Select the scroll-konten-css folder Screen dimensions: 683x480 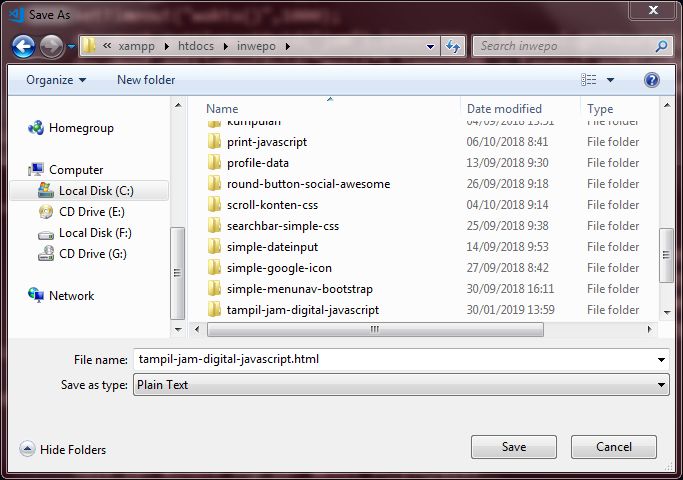(272, 205)
